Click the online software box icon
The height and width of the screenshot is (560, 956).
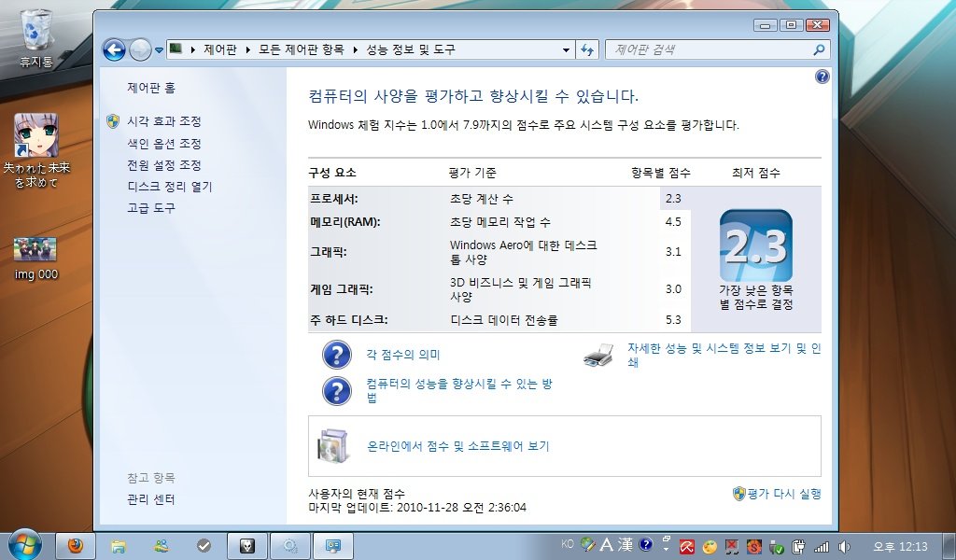tap(331, 446)
